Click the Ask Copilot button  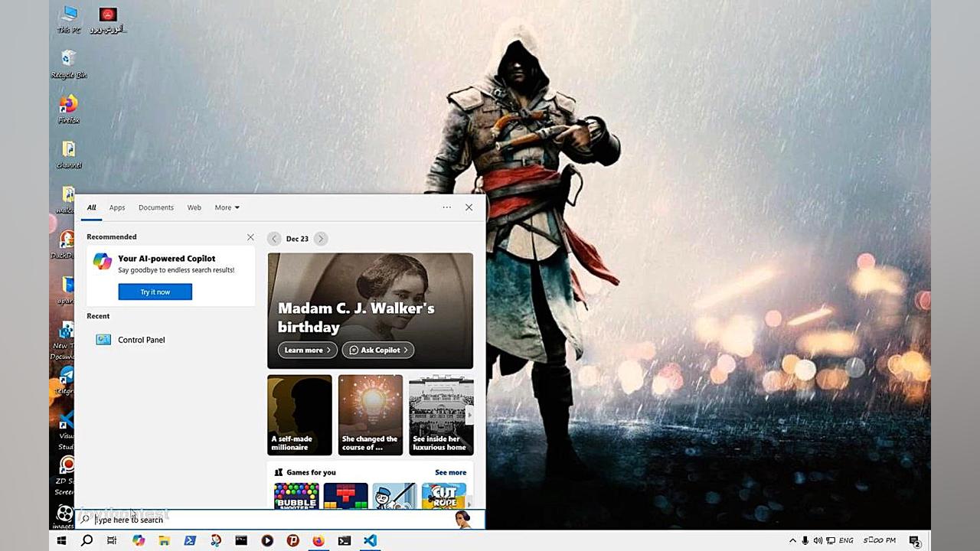(x=378, y=350)
